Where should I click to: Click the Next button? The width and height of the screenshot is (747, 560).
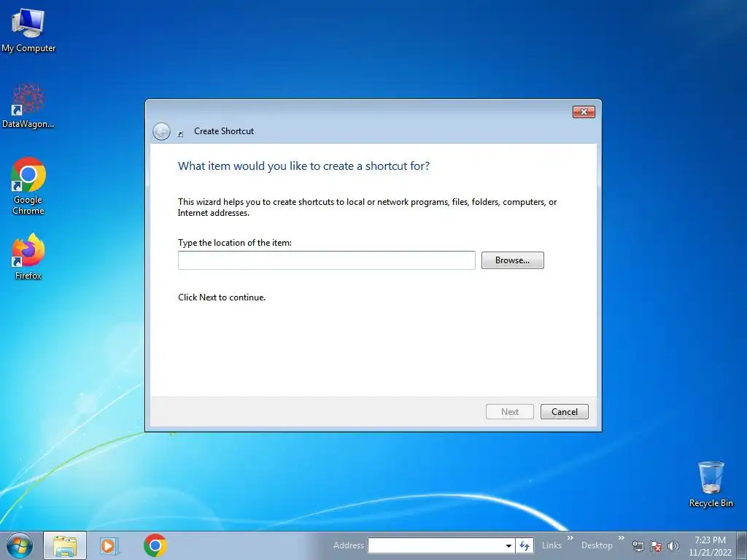[509, 412]
